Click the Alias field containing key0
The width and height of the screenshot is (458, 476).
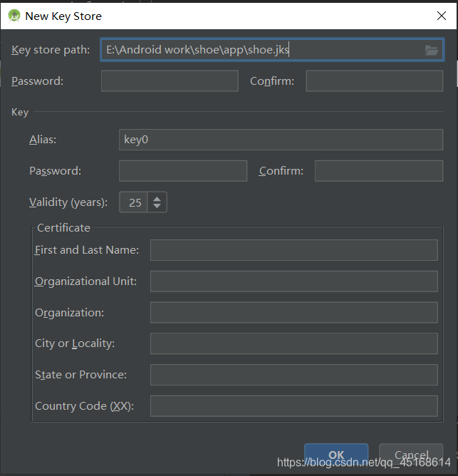(281, 140)
